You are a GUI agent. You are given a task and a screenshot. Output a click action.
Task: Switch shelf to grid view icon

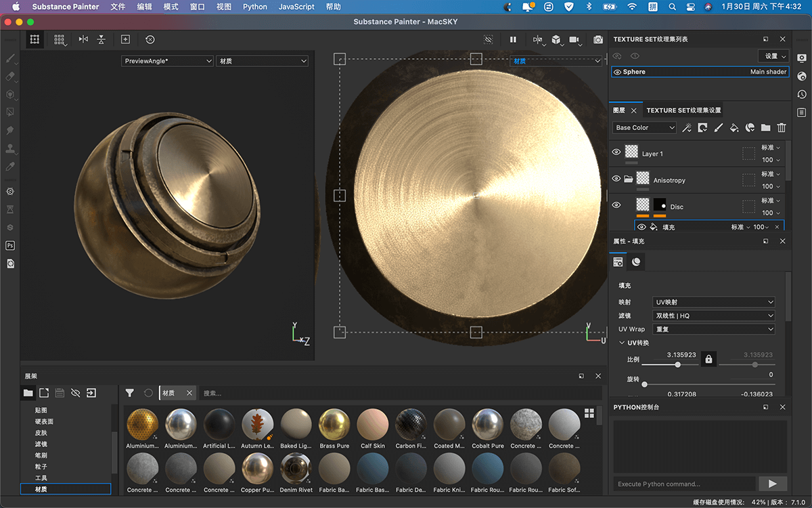[x=589, y=412]
